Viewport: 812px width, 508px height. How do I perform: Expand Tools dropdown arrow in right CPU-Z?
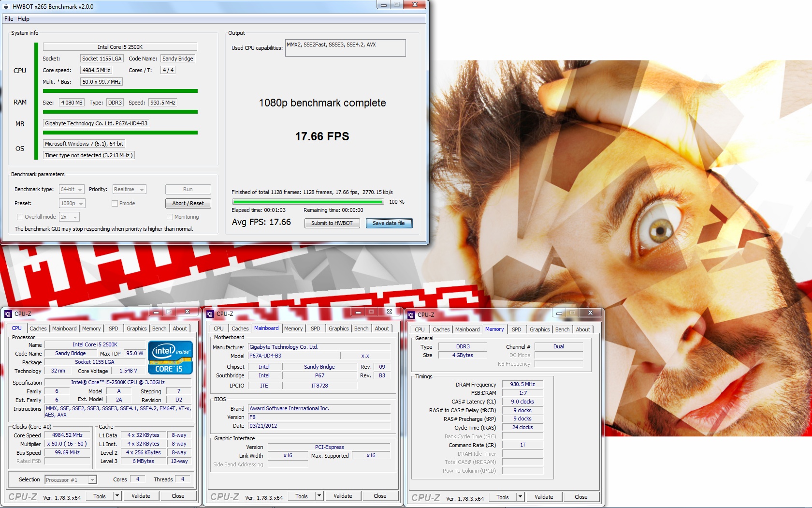[520, 497]
